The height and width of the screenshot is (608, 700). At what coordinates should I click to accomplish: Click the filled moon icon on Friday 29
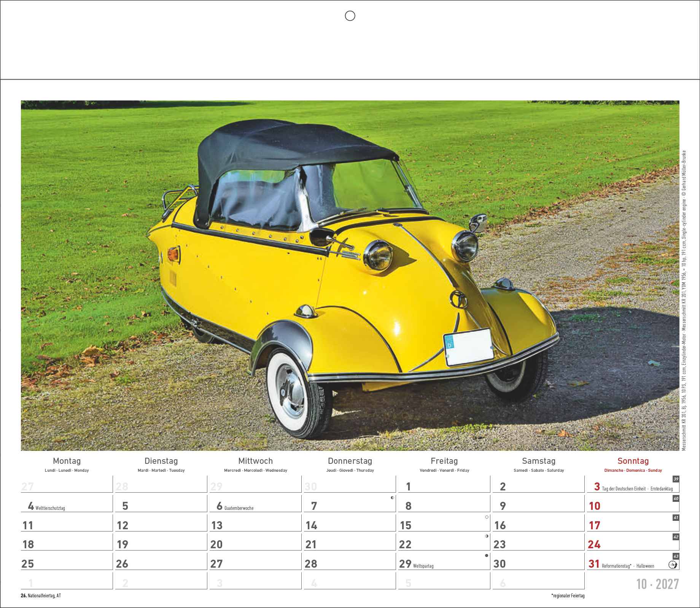[487, 555]
